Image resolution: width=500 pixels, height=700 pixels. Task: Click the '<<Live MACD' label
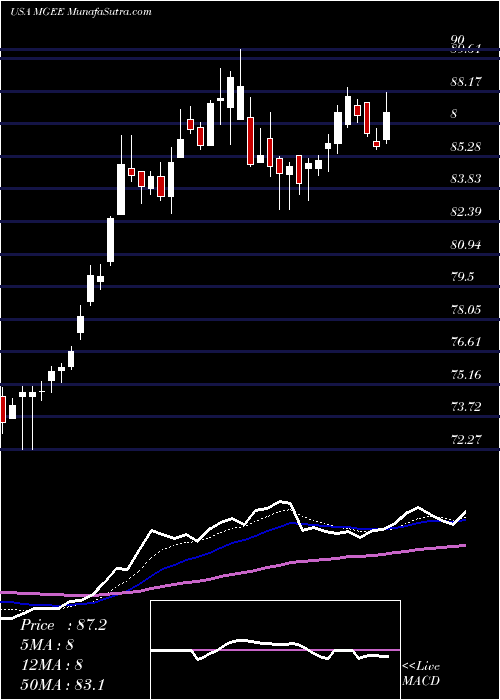click(x=421, y=674)
